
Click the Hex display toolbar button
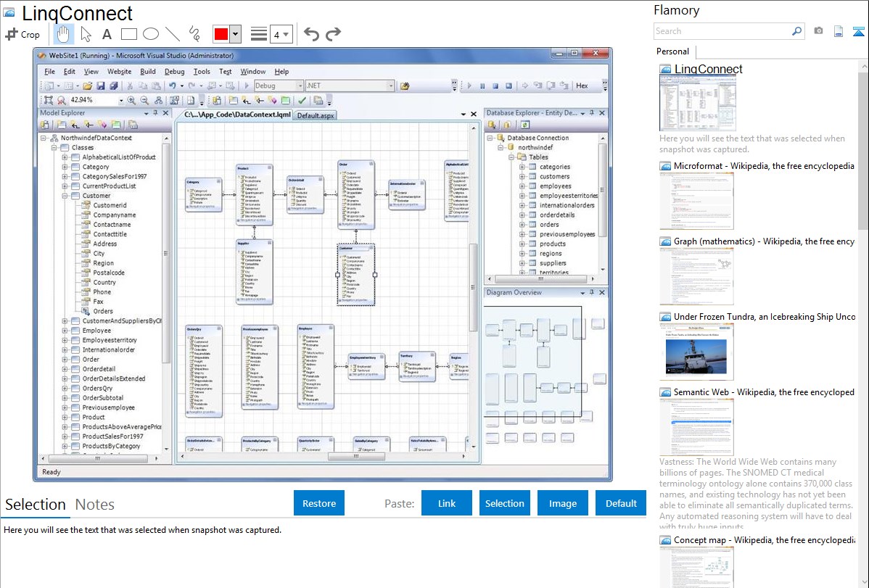pyautogui.click(x=582, y=86)
